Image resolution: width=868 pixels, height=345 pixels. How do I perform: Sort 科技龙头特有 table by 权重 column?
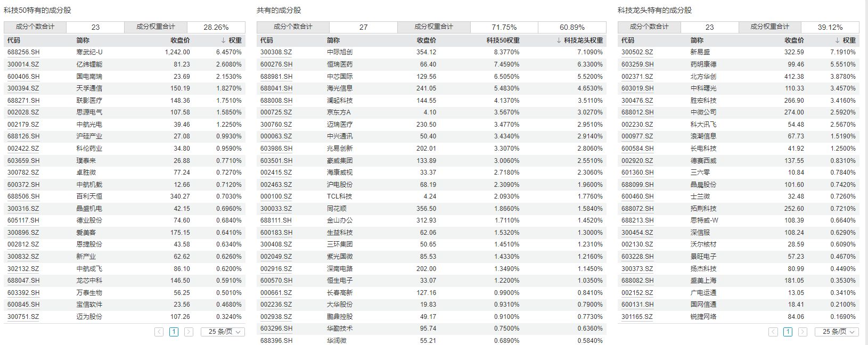(x=846, y=40)
